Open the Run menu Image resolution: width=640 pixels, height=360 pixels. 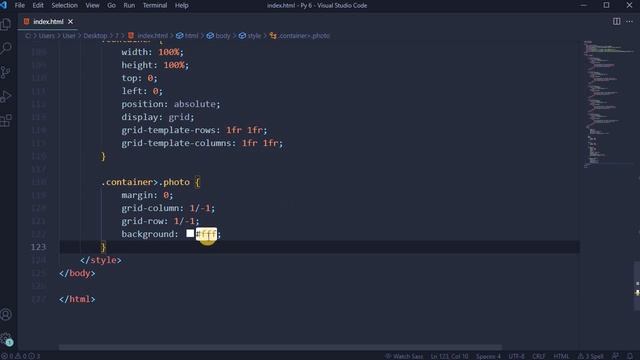[x=129, y=5]
